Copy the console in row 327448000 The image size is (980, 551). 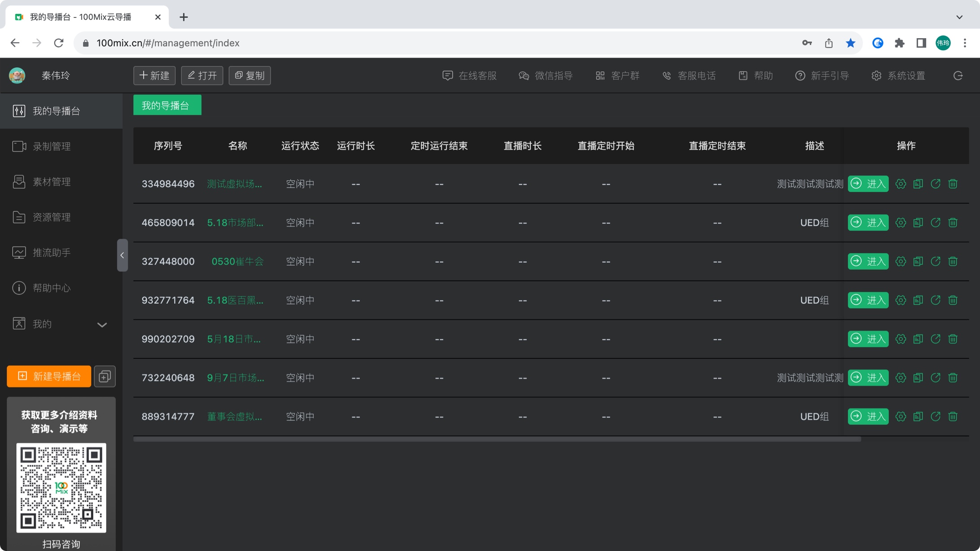[x=918, y=262]
